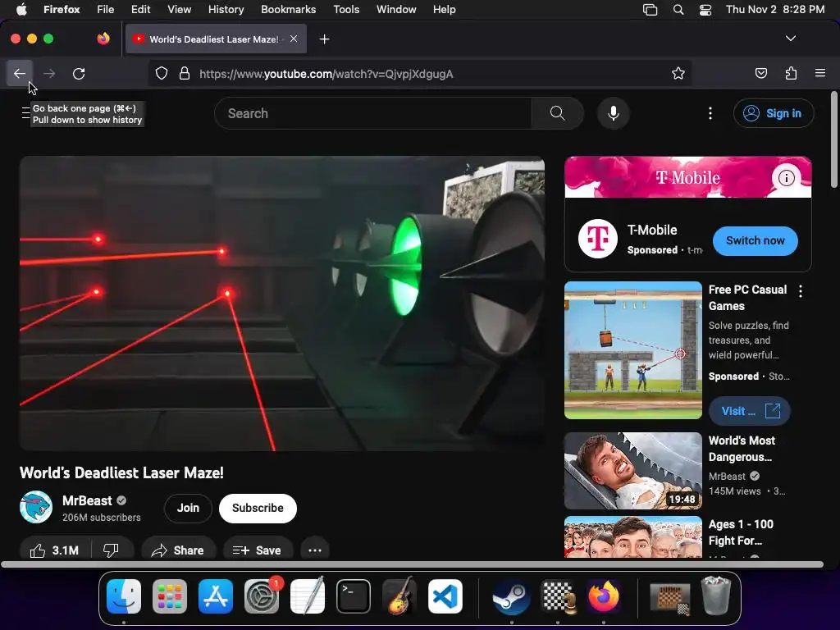840x630 pixels.
Task: Open the App Store from the Dock
Action: [x=216, y=596]
